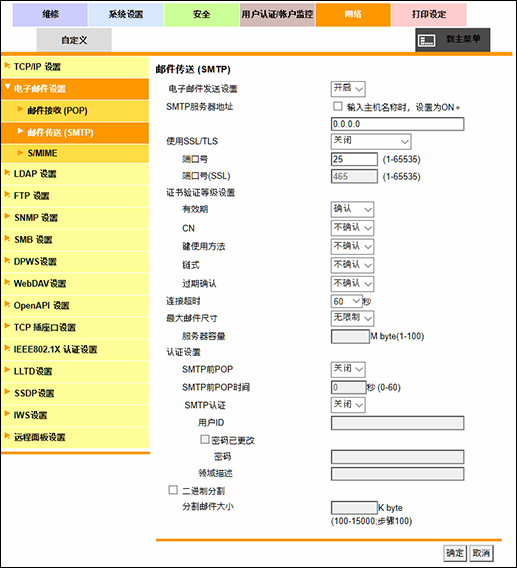517x568 pixels.
Task: Open TCP 插座口设置 in sidebar
Action: click(x=75, y=327)
